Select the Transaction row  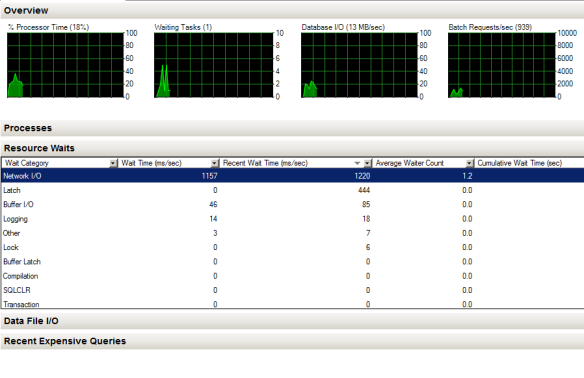click(x=292, y=304)
